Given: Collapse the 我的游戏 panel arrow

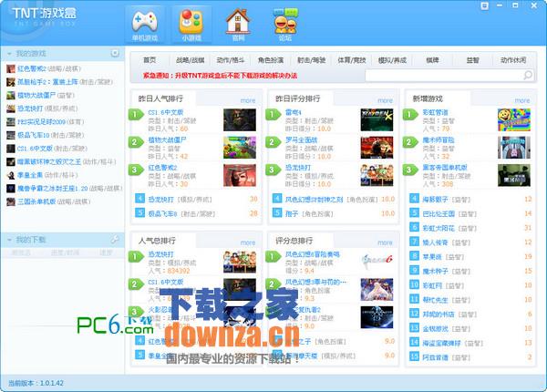Looking at the screenshot, I should click(8, 55).
